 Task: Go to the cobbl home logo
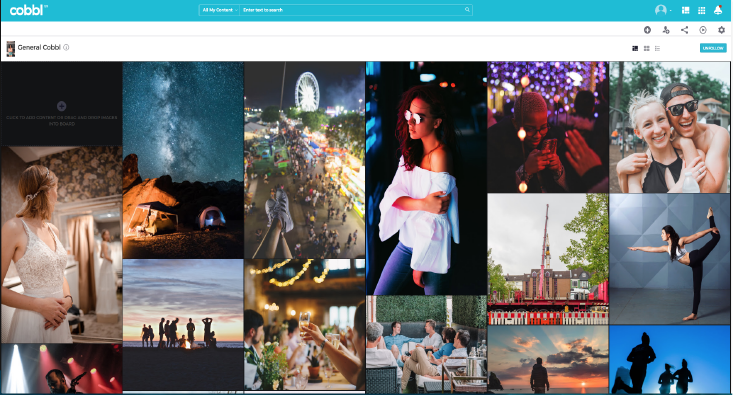(x=28, y=10)
